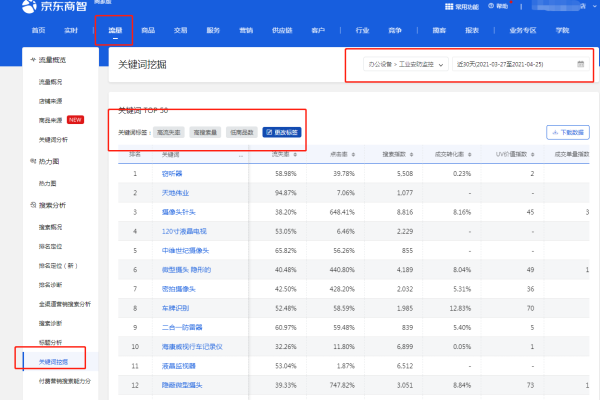The height and width of the screenshot is (400, 600).
Task: Open keyword link 天地伟业
Action: [x=175, y=193]
